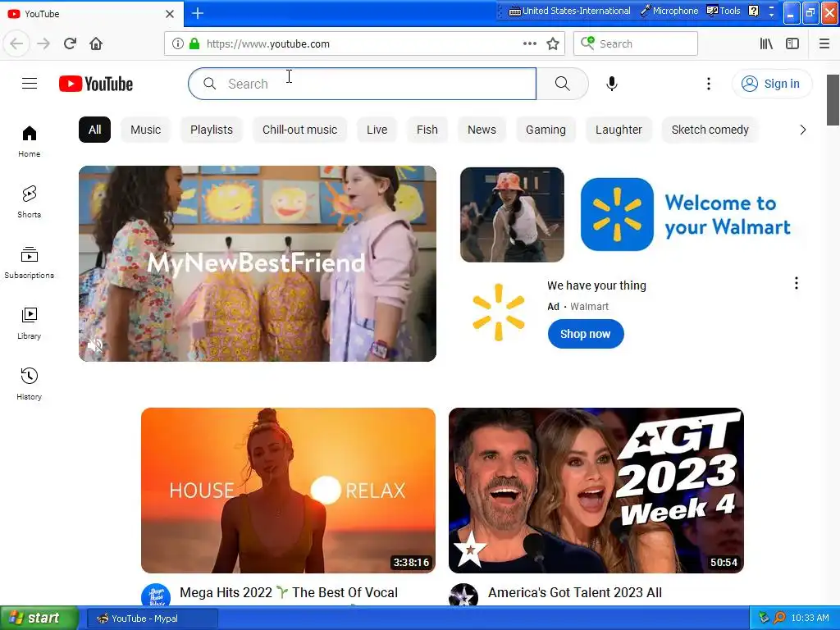
Task: Select the Music category chip
Action: [146, 130]
